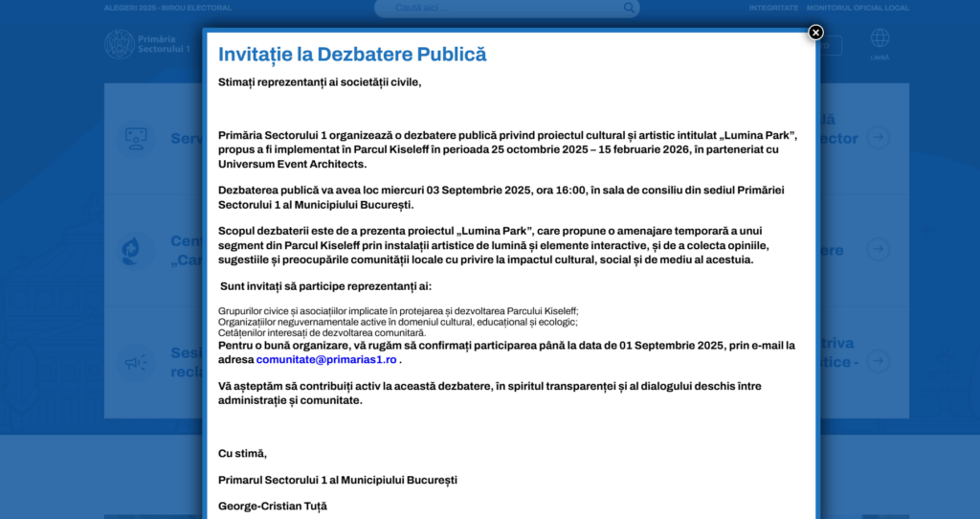Click the Primăria Sectorului 1 logo
This screenshot has width=980, height=519.
147,44
